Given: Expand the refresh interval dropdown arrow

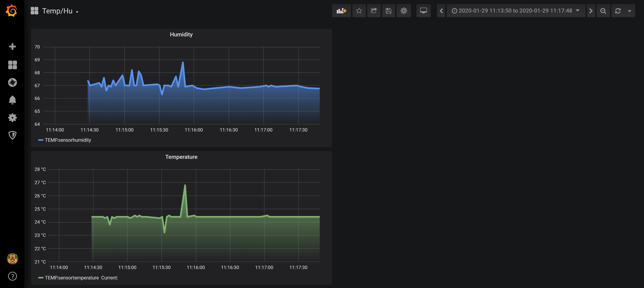Looking at the screenshot, I should 629,11.
